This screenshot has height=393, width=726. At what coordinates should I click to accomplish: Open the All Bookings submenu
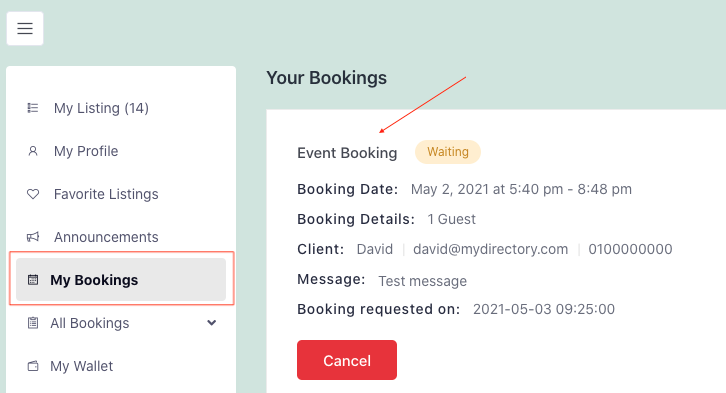(x=121, y=323)
